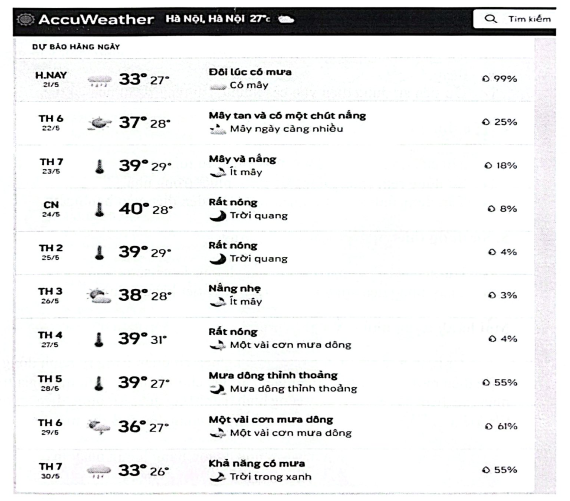This screenshot has height=501, width=570.
Task: Click the AccuWeather sun logo icon
Action: click(25, 19)
